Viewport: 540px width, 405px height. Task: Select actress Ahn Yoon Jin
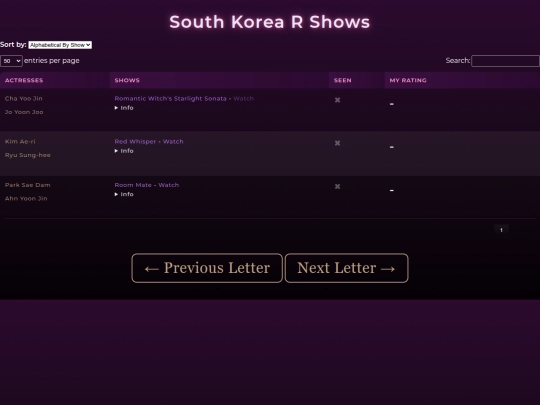[x=26, y=198]
